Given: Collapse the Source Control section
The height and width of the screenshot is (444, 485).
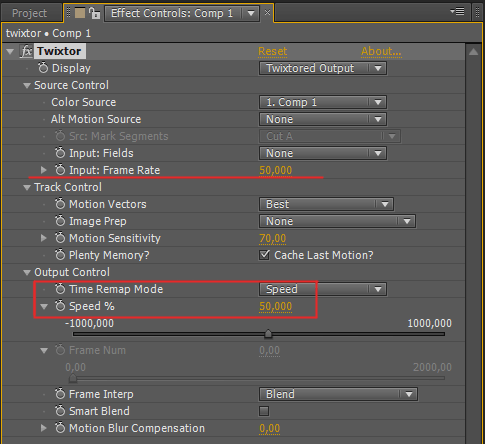Looking at the screenshot, I should pos(27,86).
